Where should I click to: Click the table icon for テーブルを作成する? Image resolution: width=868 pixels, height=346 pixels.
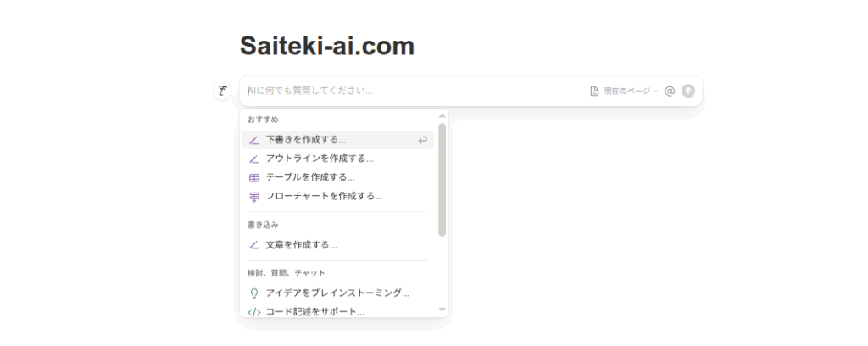click(254, 178)
